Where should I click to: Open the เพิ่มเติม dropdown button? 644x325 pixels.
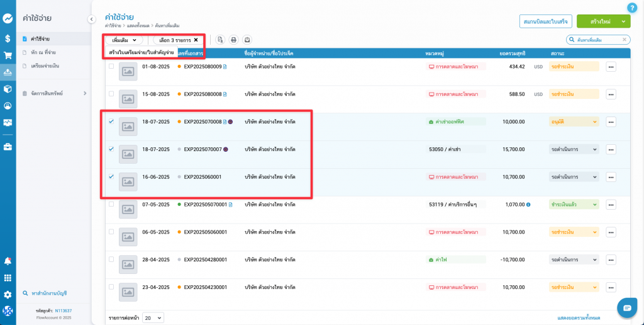click(124, 40)
